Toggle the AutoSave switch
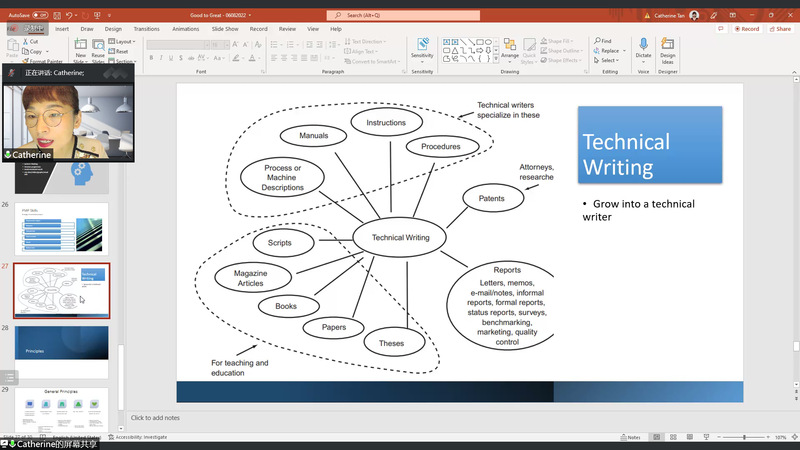 pyautogui.click(x=39, y=16)
